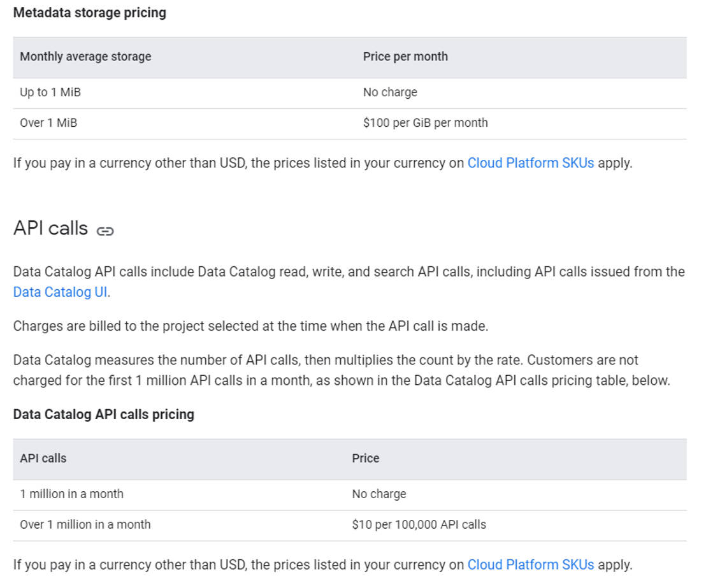
Task: Click the $10 per 100,000 API calls cell
Action: [x=419, y=525]
